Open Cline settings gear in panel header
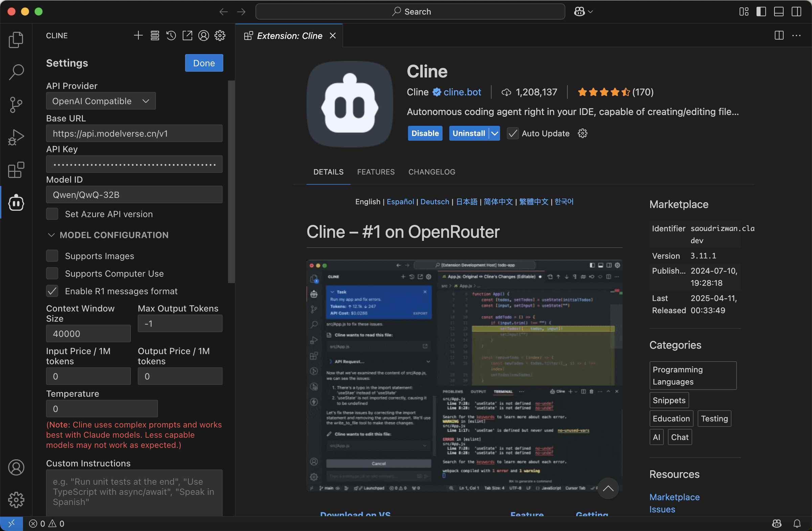 tap(220, 36)
